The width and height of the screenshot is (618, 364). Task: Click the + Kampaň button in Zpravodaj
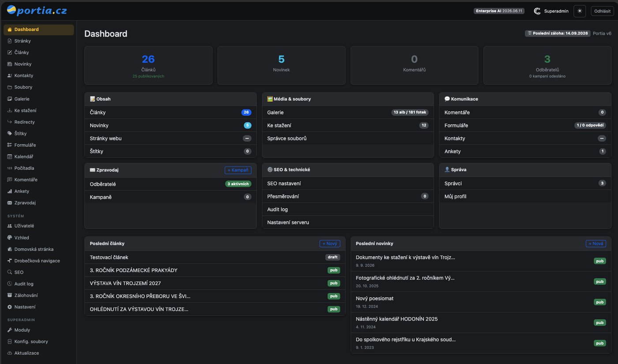[238, 170]
